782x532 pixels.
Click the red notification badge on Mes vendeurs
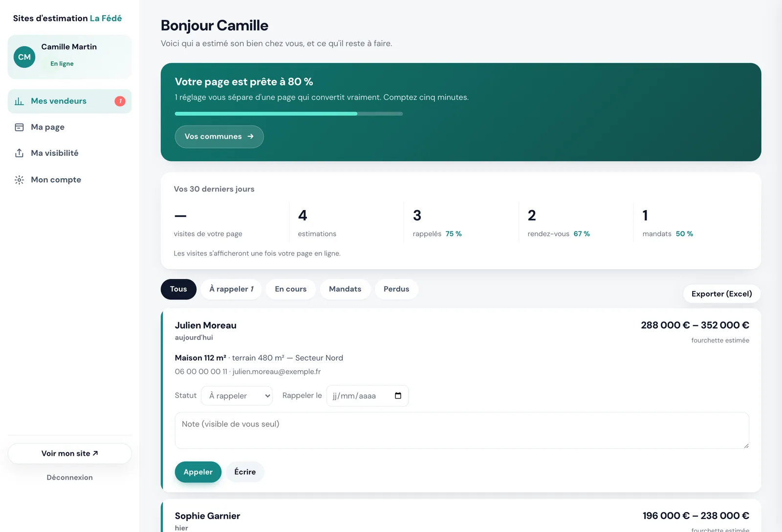[120, 101]
